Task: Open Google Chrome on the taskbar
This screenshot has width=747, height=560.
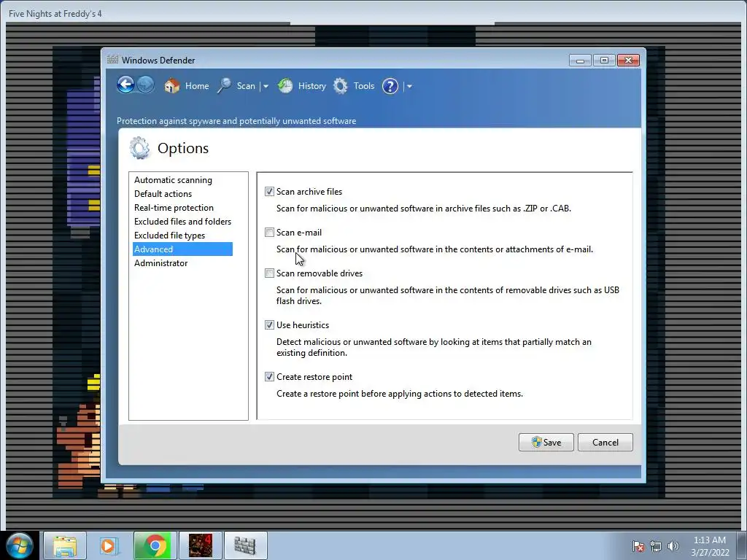Action: click(155, 545)
